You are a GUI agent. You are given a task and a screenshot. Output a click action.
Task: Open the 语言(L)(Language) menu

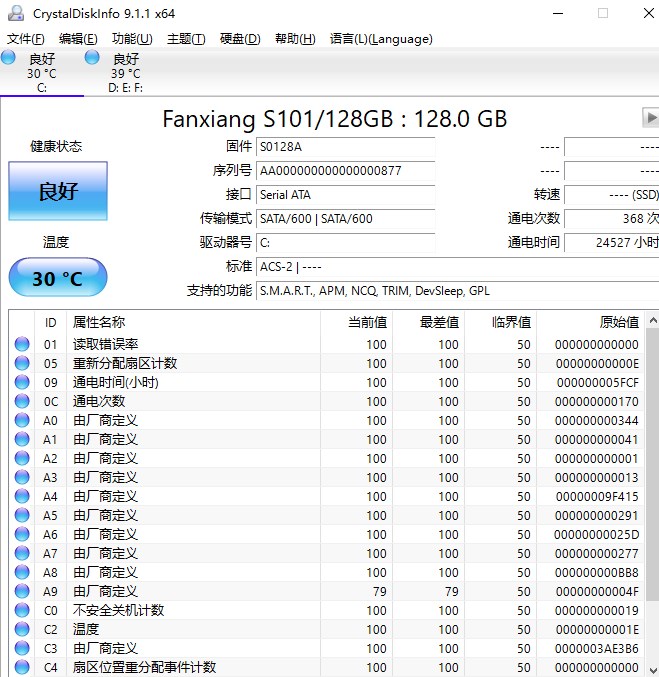[x=381, y=39]
